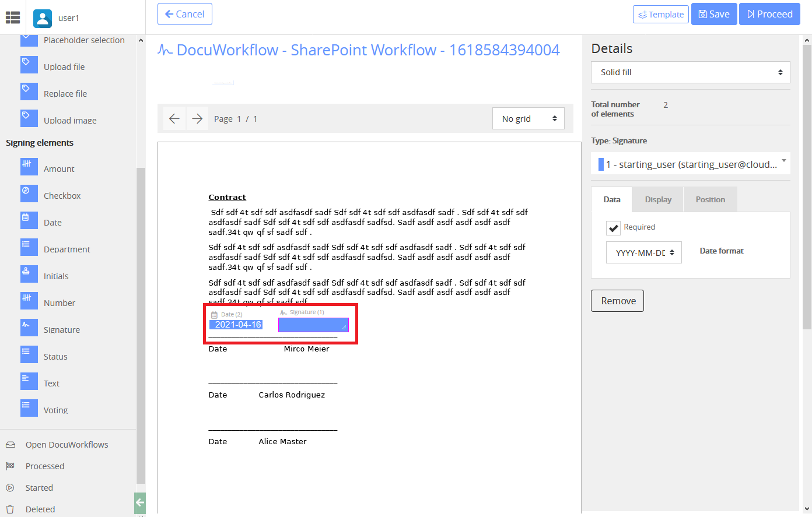Open the No grid dropdown

click(x=528, y=118)
